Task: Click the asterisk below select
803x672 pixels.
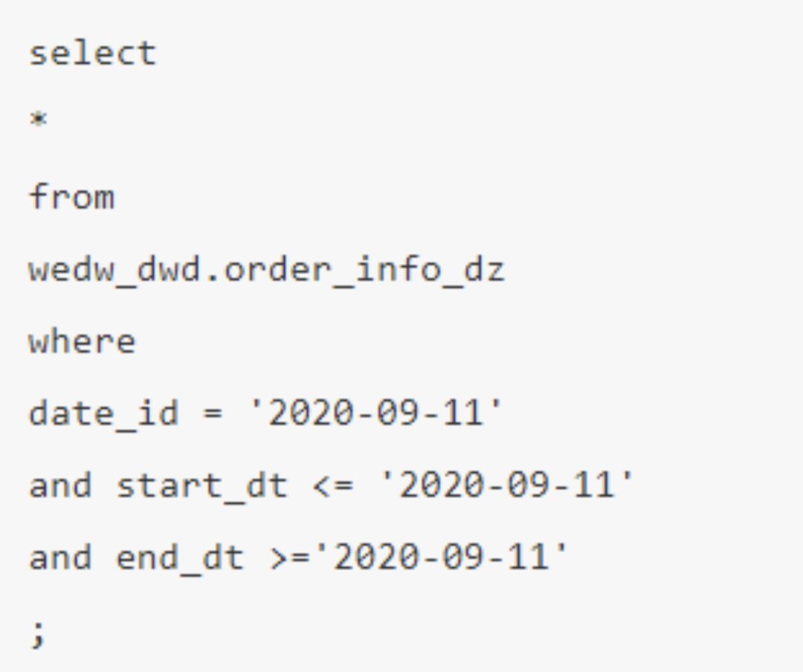Action: coord(39,120)
